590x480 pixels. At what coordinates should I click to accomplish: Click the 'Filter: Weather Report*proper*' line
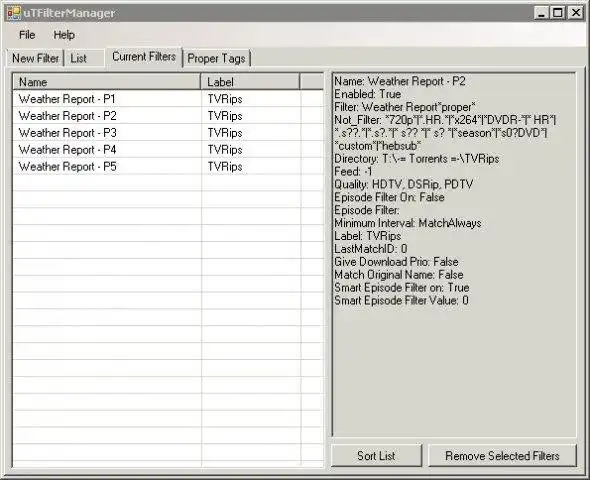[x=405, y=107]
